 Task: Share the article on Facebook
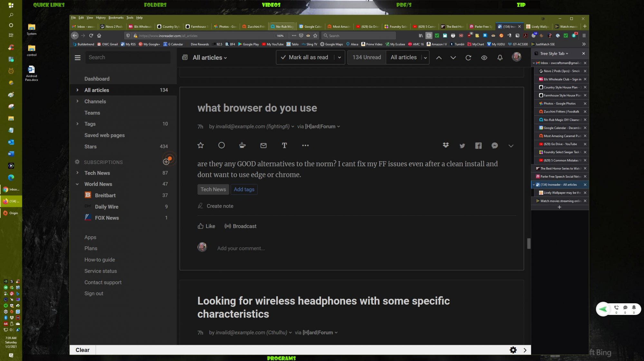[478, 146]
